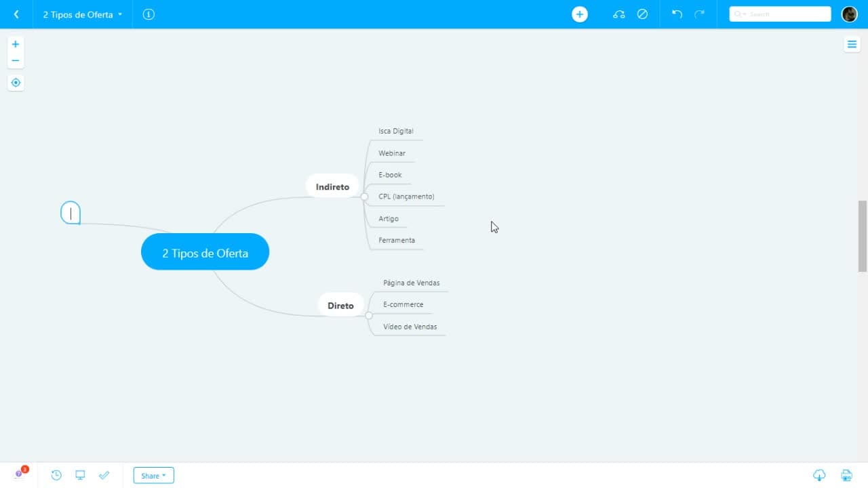
Task: Collapse the Direto branch circle
Action: (x=369, y=316)
